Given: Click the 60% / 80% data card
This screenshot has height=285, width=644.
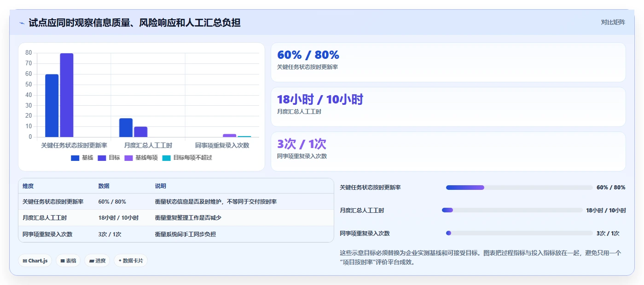Looking at the screenshot, I should click(448, 63).
